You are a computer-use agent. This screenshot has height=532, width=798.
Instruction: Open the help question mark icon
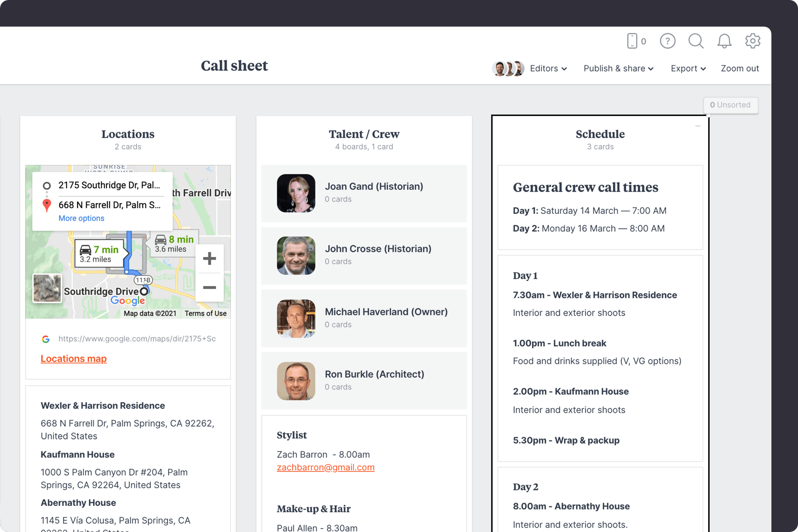tap(668, 41)
